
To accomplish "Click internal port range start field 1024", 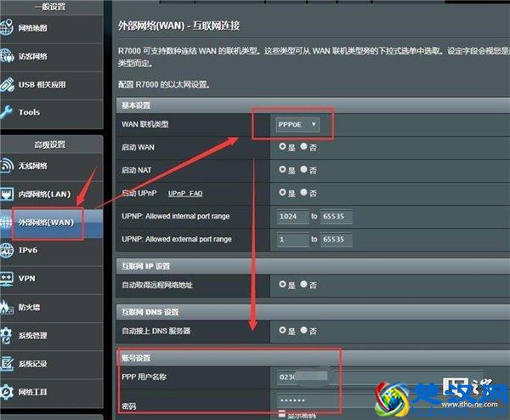I will pos(292,217).
